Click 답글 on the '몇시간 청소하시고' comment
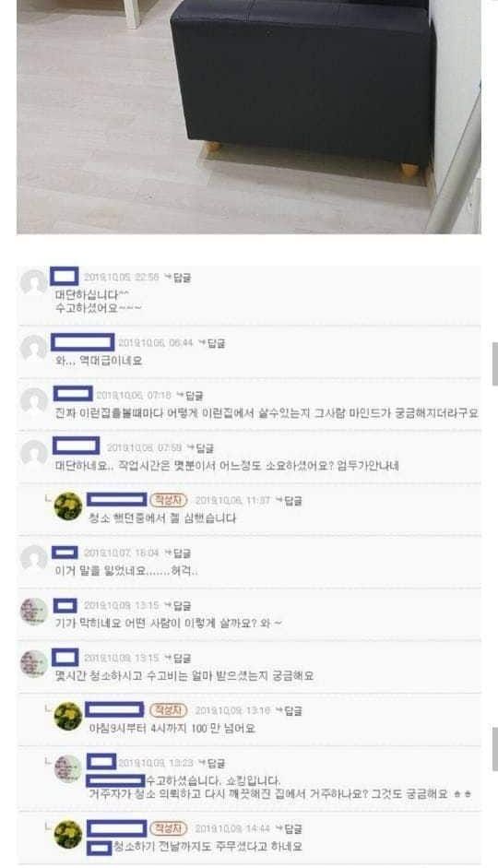The height and width of the screenshot is (868, 498). click(178, 659)
